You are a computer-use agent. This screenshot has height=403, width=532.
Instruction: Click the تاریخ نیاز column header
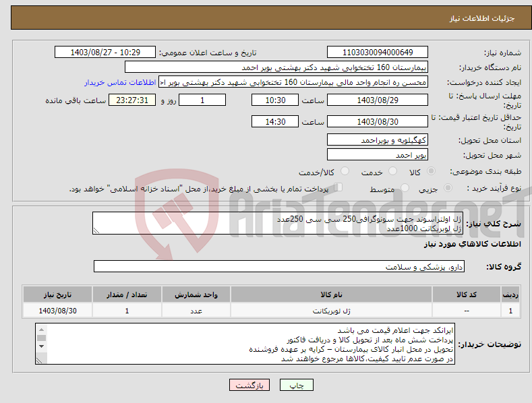coord(58,294)
